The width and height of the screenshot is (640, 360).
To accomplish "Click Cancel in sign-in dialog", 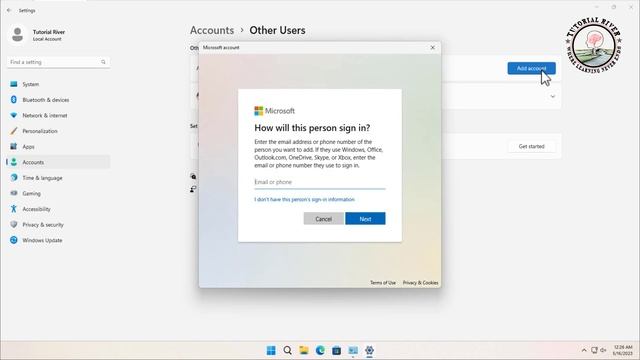I will (x=324, y=219).
